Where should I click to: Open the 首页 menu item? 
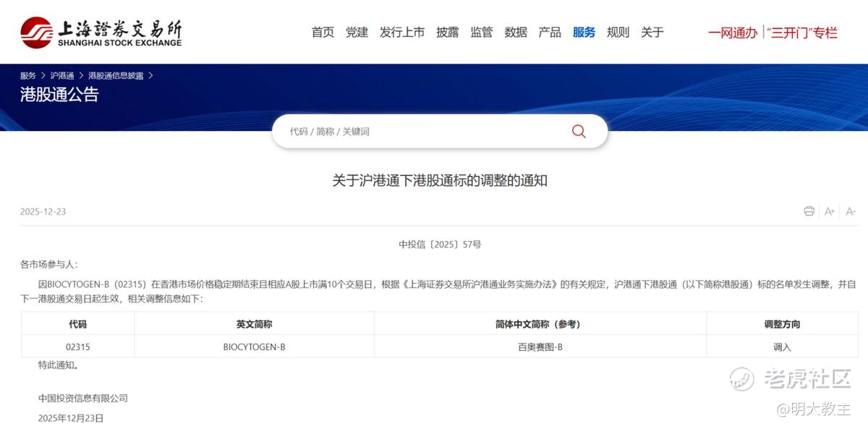[323, 33]
